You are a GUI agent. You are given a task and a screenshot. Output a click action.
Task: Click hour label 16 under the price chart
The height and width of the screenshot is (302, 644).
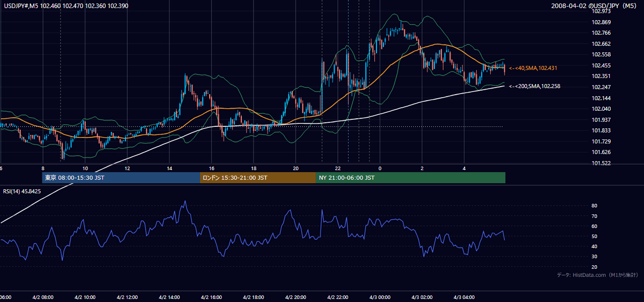(x=212, y=168)
